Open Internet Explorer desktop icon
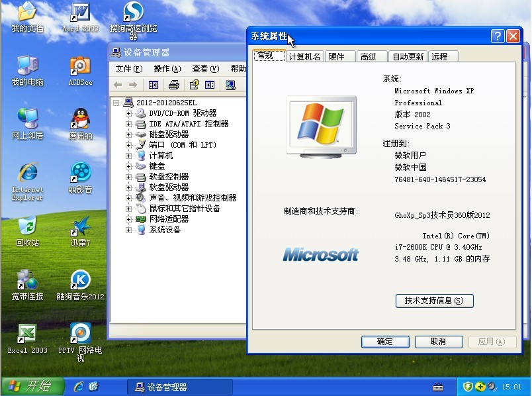Viewport: 532px width, 396px height. 27,181
